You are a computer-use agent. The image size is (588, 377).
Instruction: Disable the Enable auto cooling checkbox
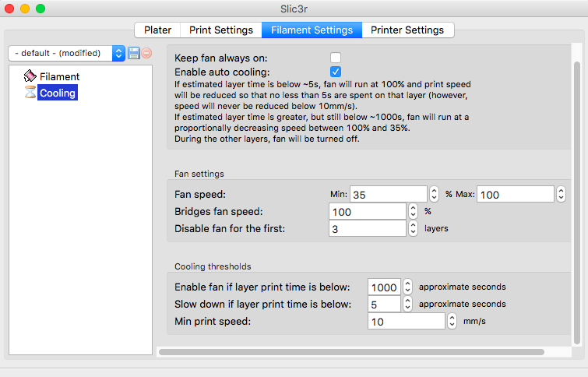click(336, 72)
